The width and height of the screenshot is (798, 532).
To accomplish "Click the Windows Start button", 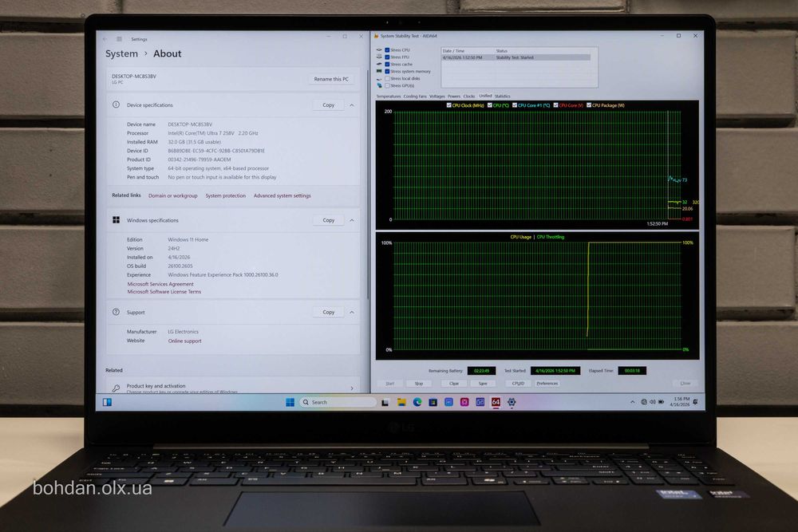I will [290, 402].
